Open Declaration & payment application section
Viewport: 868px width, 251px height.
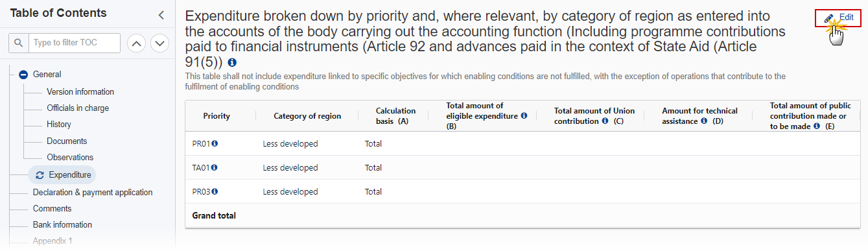pos(93,193)
